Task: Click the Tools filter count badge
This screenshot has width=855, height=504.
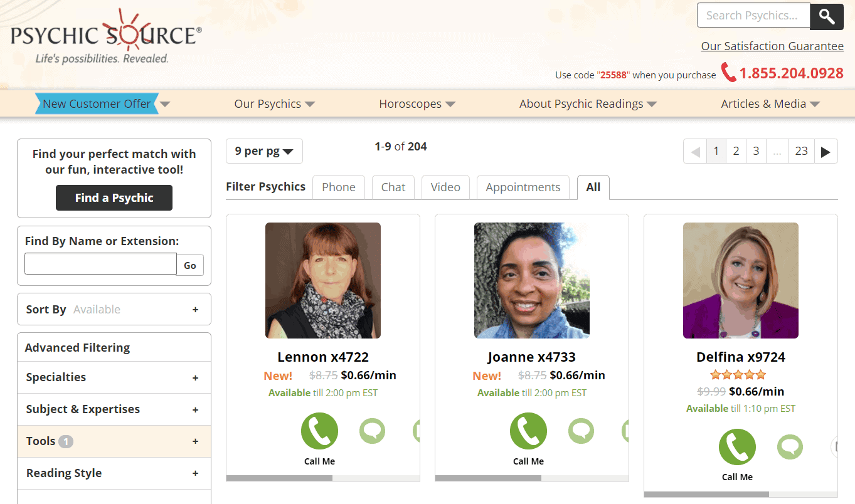Action: tap(66, 441)
